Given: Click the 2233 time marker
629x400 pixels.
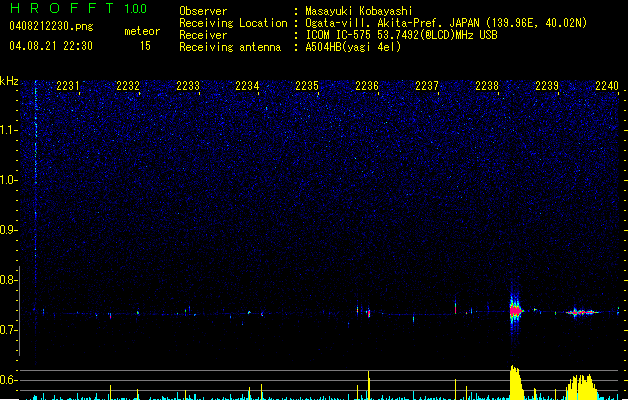Looking at the screenshot, I should [x=188, y=86].
